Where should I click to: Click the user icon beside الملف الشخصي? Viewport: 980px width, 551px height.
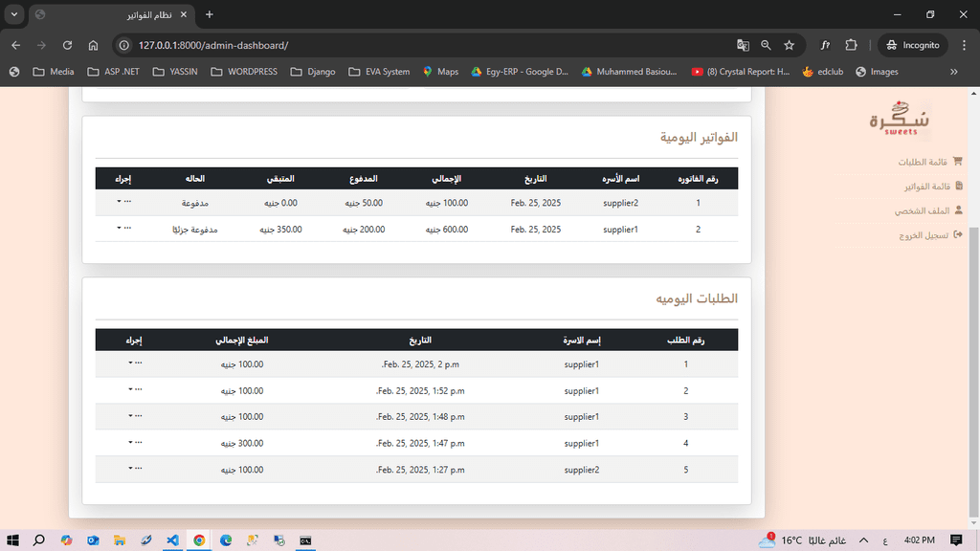pyautogui.click(x=959, y=209)
